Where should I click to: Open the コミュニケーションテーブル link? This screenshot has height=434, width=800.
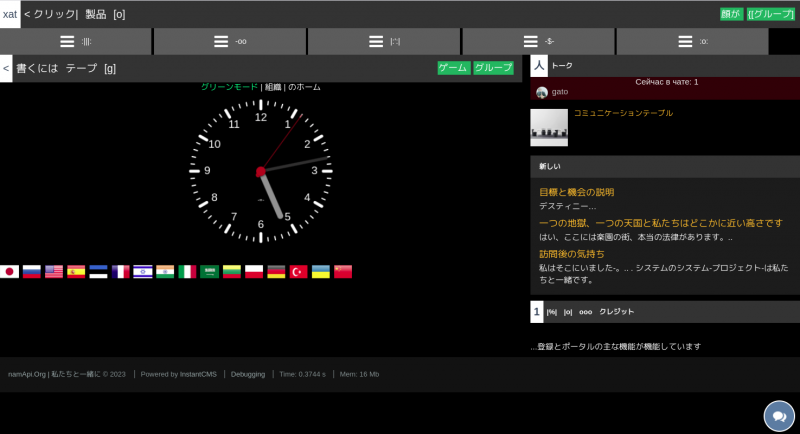tap(623, 113)
